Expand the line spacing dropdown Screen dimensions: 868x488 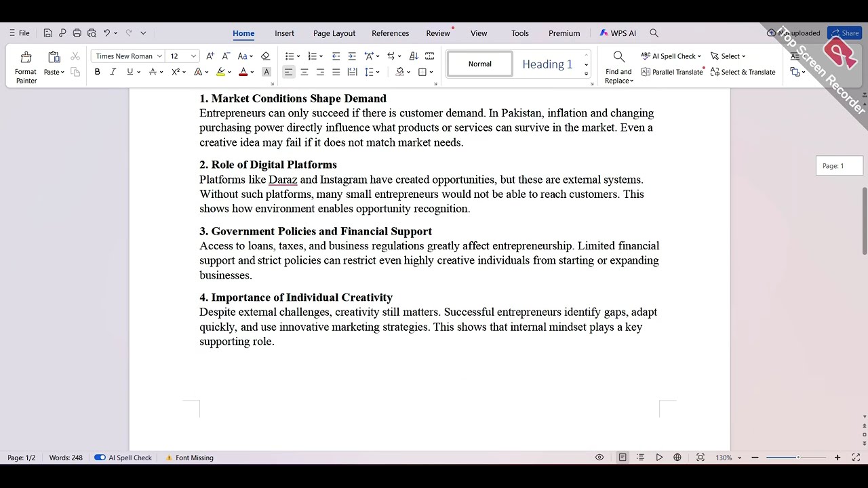[378, 72]
